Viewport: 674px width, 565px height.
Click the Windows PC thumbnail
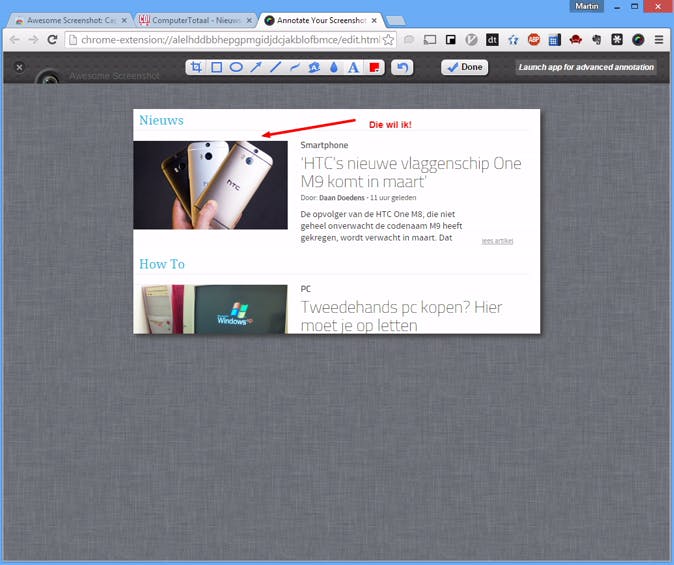(x=211, y=309)
